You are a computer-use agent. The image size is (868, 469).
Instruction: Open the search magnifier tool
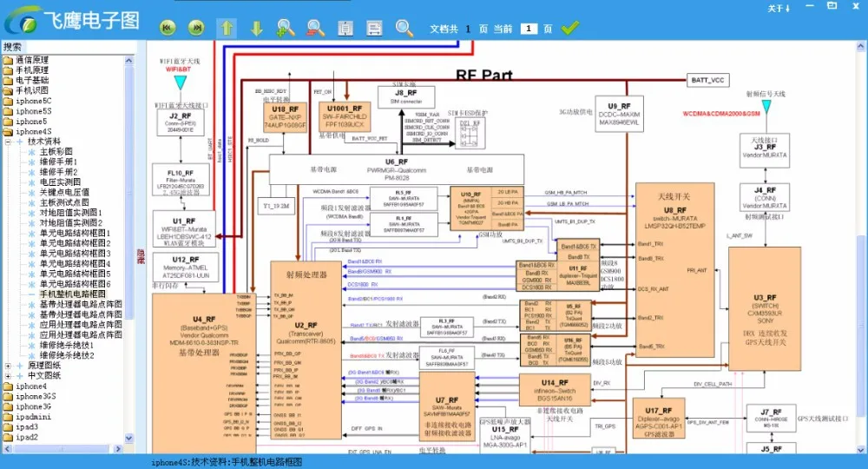pos(404,28)
